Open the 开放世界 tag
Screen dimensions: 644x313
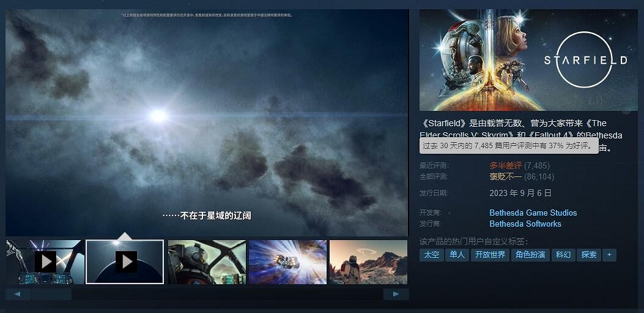490,255
